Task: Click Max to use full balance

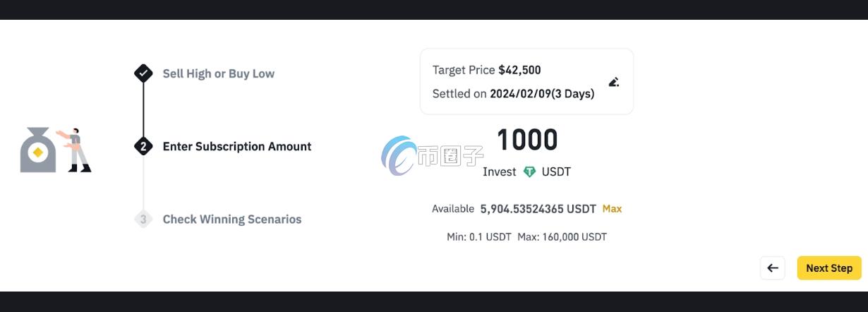Action: 612,209
